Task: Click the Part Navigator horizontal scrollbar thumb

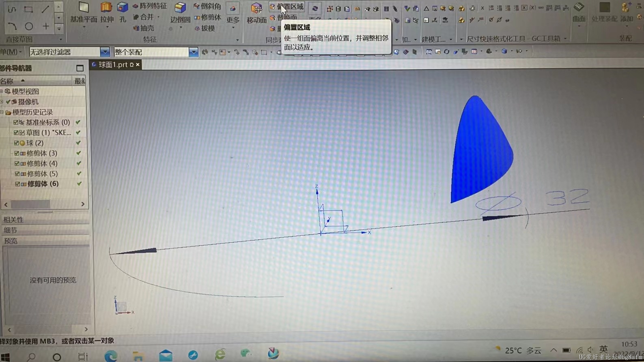Action: point(30,204)
